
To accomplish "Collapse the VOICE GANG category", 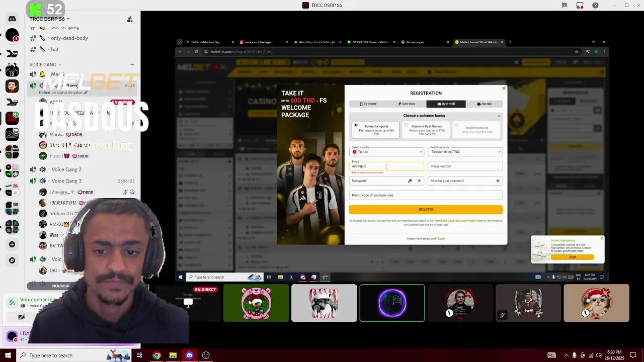I will coord(45,64).
